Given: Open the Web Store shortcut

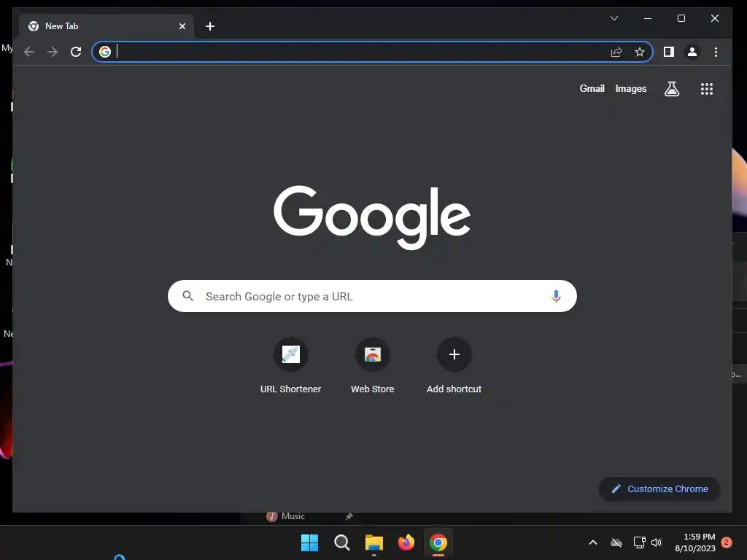Looking at the screenshot, I should 373,366.
